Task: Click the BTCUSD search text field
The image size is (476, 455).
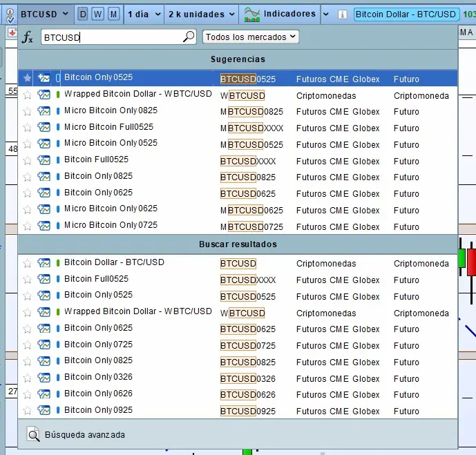Action: (x=111, y=37)
